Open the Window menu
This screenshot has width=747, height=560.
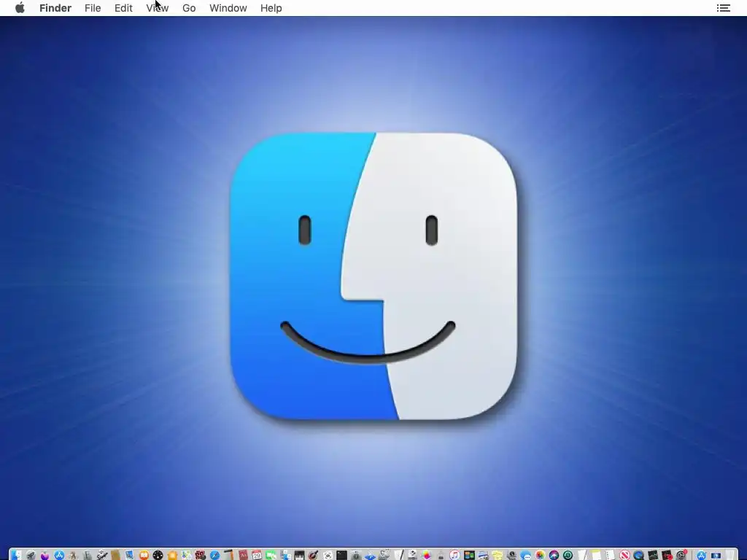(228, 8)
